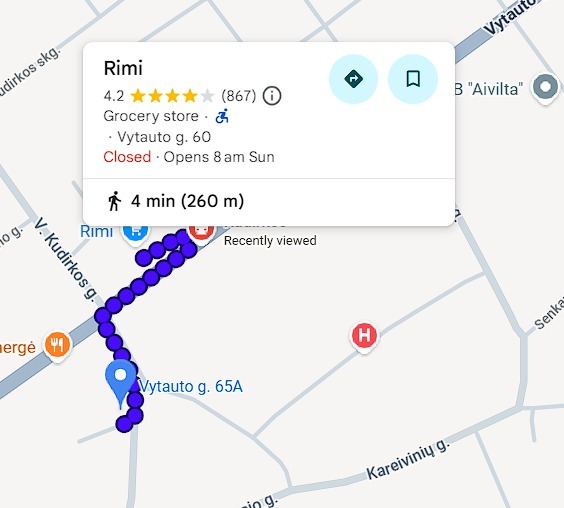Select the Recently viewed place label
Image resolution: width=564 pixels, height=508 pixels.
click(270, 241)
